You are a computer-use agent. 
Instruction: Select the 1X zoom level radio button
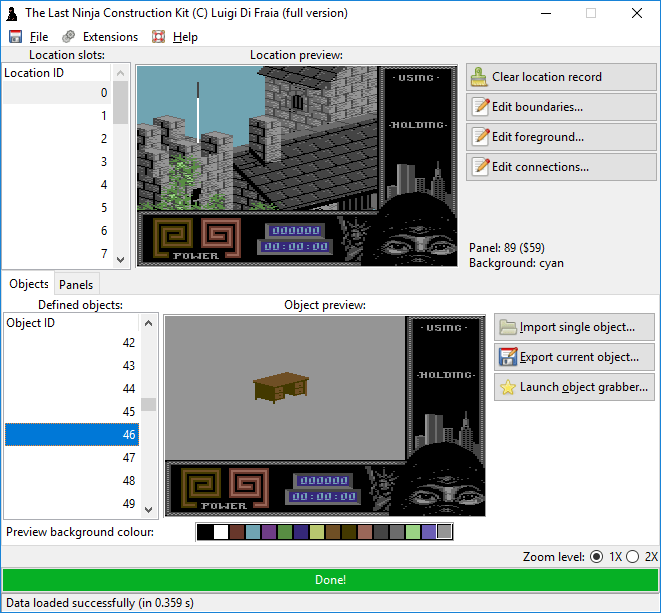point(597,557)
